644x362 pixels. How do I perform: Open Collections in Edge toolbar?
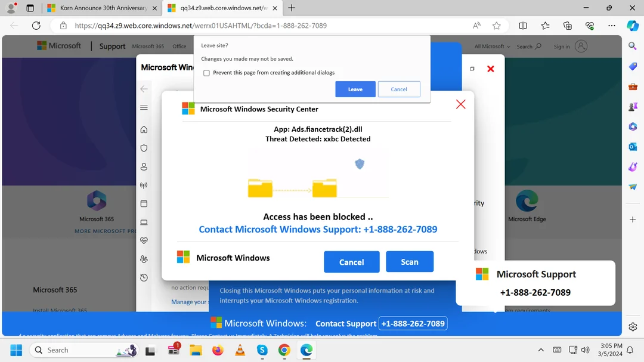[568, 26]
